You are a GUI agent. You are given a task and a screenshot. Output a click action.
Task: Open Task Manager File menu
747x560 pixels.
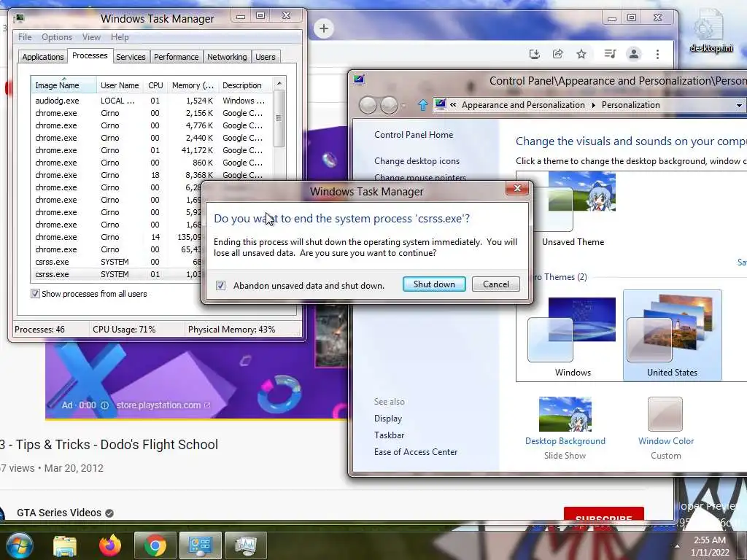click(25, 37)
